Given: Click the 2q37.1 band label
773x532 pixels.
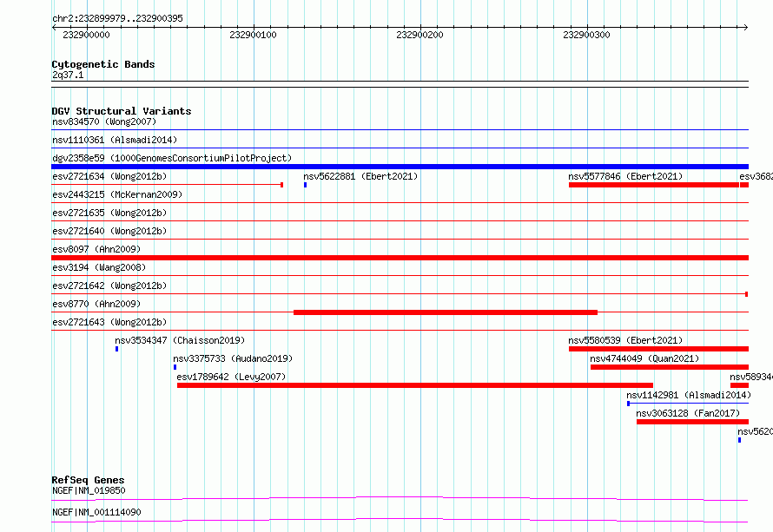Looking at the screenshot, I should click(x=68, y=75).
